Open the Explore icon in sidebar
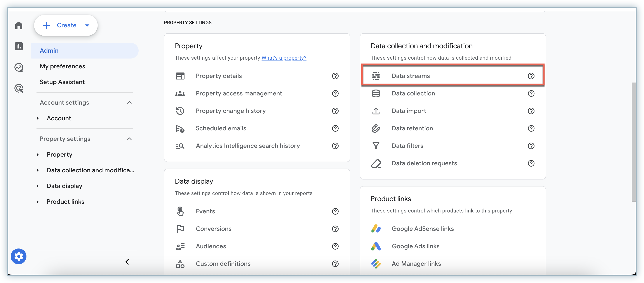The image size is (644, 283). point(19,67)
